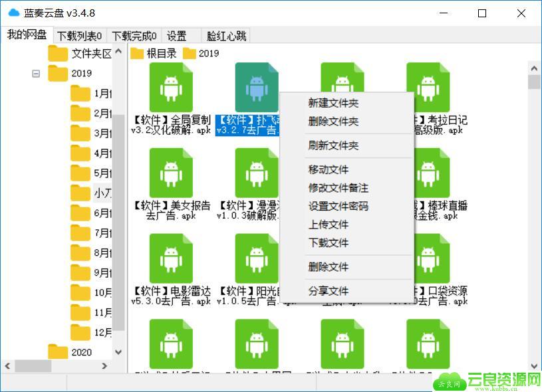Select the 全局复制 v3.2 APK file icon
The width and height of the screenshot is (542, 392).
[171, 87]
